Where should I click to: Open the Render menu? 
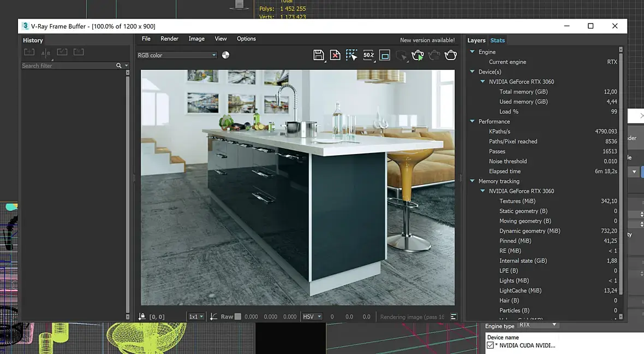tap(169, 39)
